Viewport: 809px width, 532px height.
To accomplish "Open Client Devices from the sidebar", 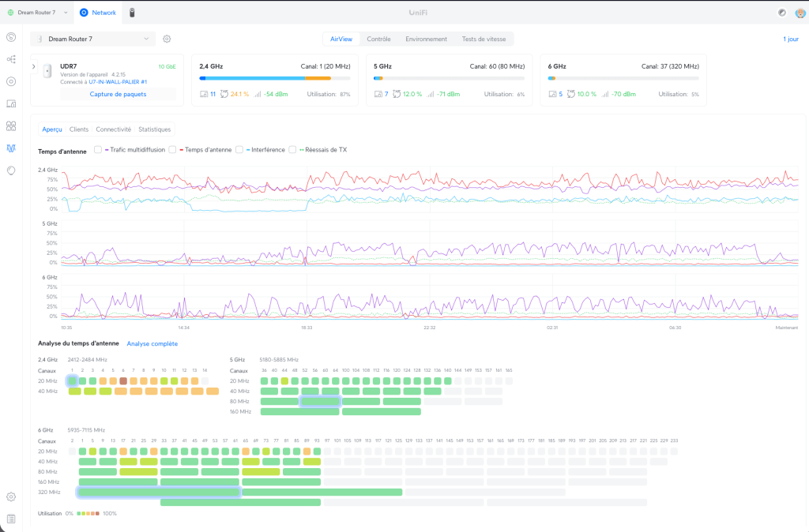I will (x=11, y=103).
